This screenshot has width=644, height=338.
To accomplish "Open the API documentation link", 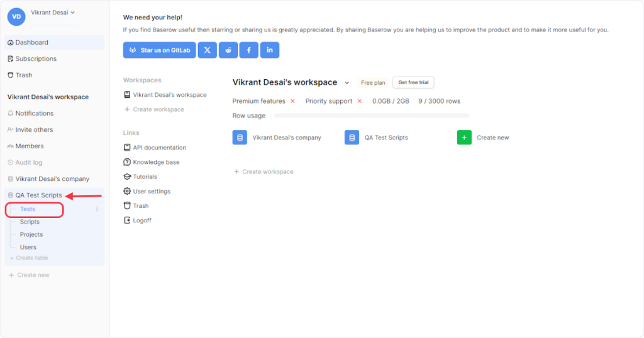I will 159,148.
